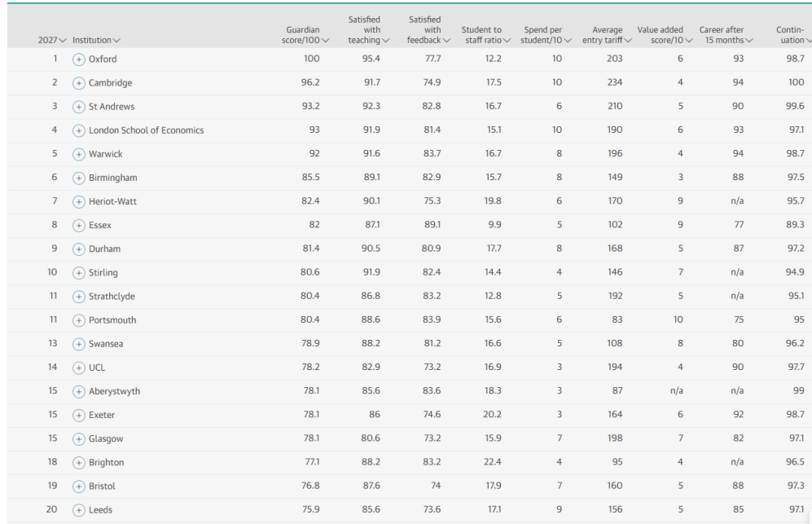This screenshot has height=524, width=812.
Task: Select the Portsmouth institution name
Action: [x=112, y=320]
